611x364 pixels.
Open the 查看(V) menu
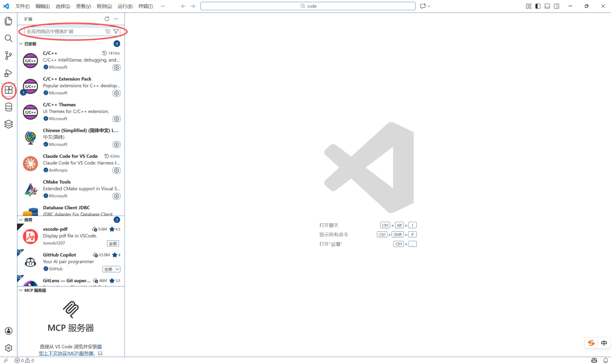coord(83,6)
